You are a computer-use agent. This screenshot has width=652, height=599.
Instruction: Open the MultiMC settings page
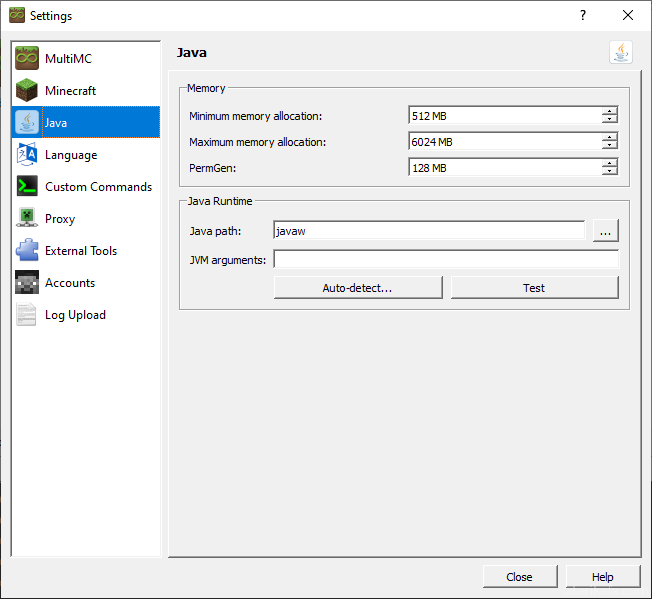click(x=86, y=58)
